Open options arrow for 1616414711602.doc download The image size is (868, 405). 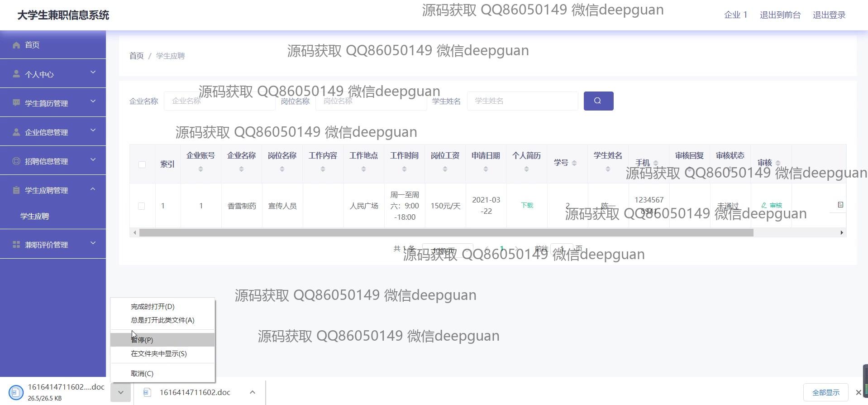click(253, 392)
